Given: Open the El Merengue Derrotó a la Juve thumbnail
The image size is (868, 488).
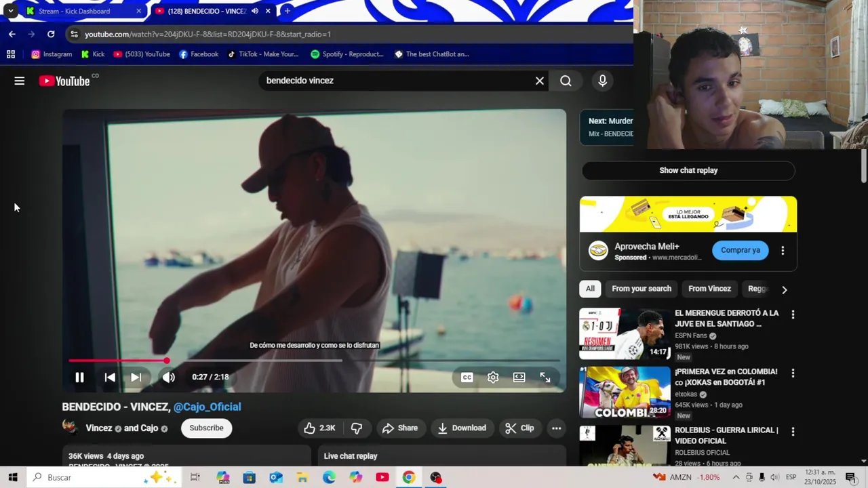Looking at the screenshot, I should [625, 333].
